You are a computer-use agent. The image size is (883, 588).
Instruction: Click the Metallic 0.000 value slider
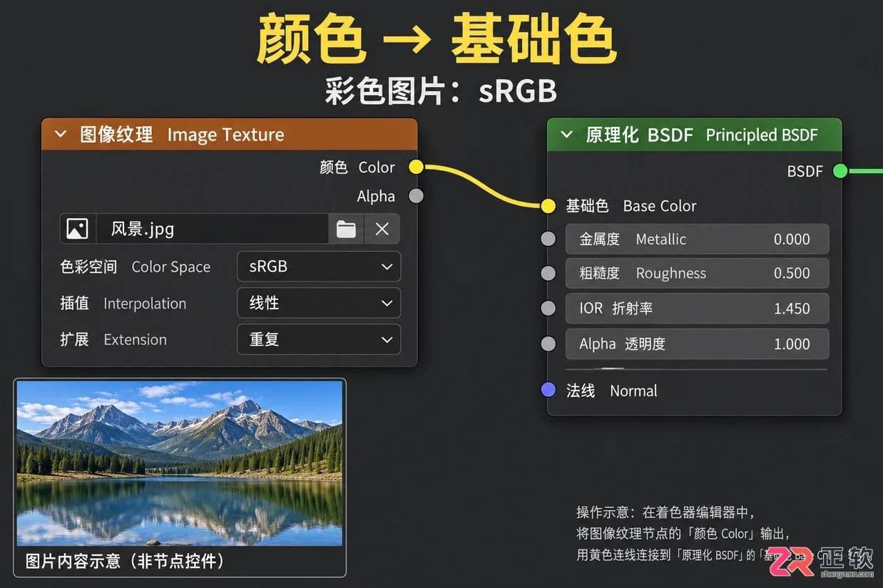tap(698, 239)
